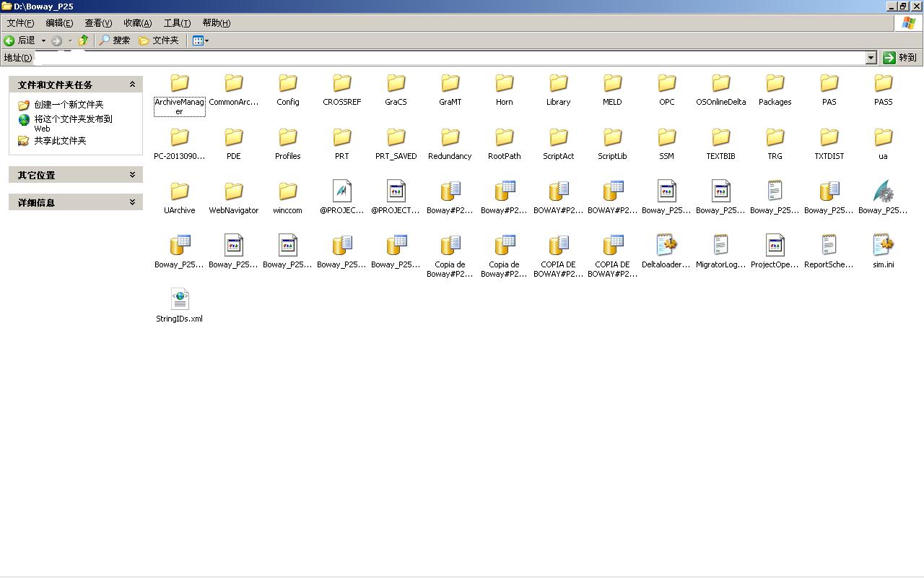The image size is (924, 578).
Task: Toggle the 文件夹 folders pane
Action: (x=159, y=40)
